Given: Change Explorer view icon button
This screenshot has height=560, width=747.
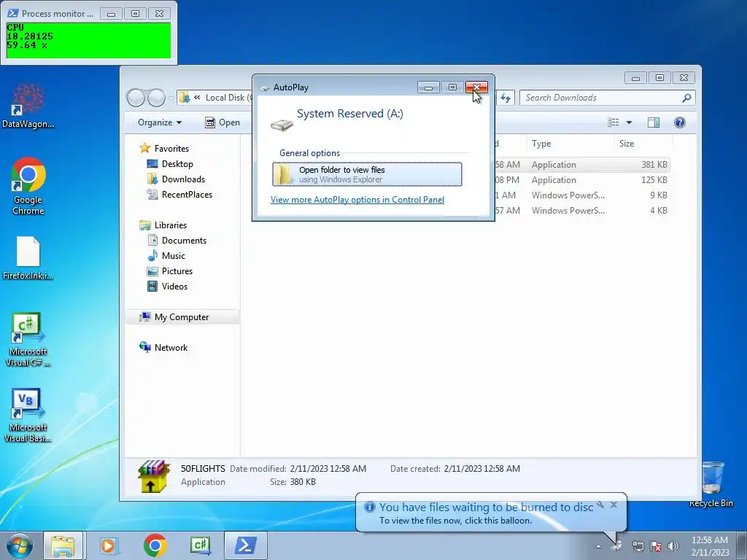Looking at the screenshot, I should click(x=614, y=122).
